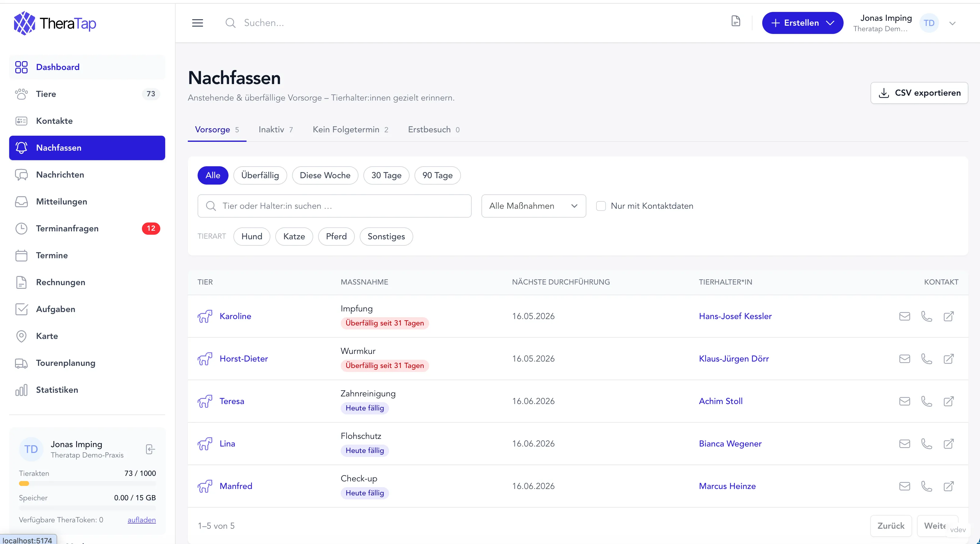Click the Tierakten usage progress bar
980x544 pixels.
tap(87, 483)
